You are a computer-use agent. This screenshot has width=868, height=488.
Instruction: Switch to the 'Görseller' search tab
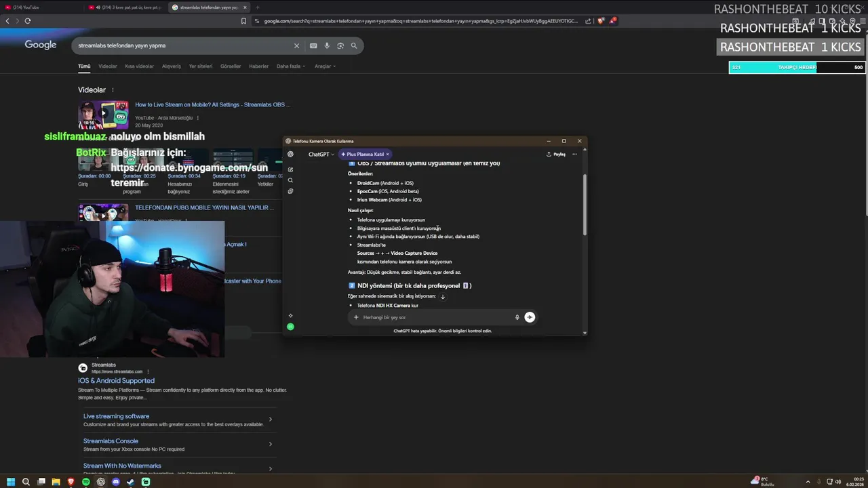231,66
